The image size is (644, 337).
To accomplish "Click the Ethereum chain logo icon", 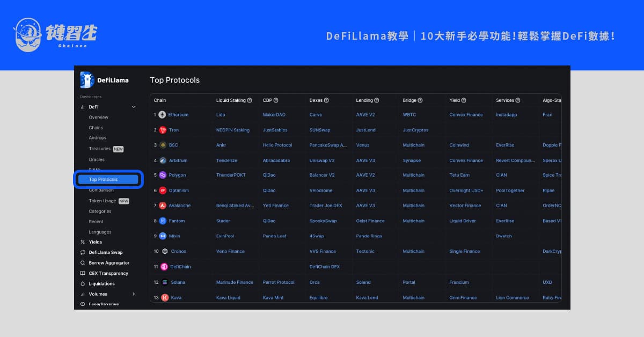I will (x=162, y=115).
